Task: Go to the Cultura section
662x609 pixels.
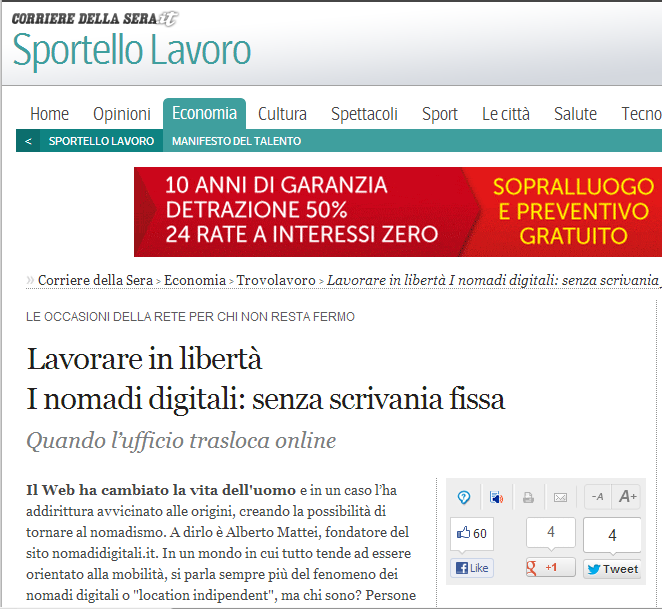Action: click(x=282, y=114)
